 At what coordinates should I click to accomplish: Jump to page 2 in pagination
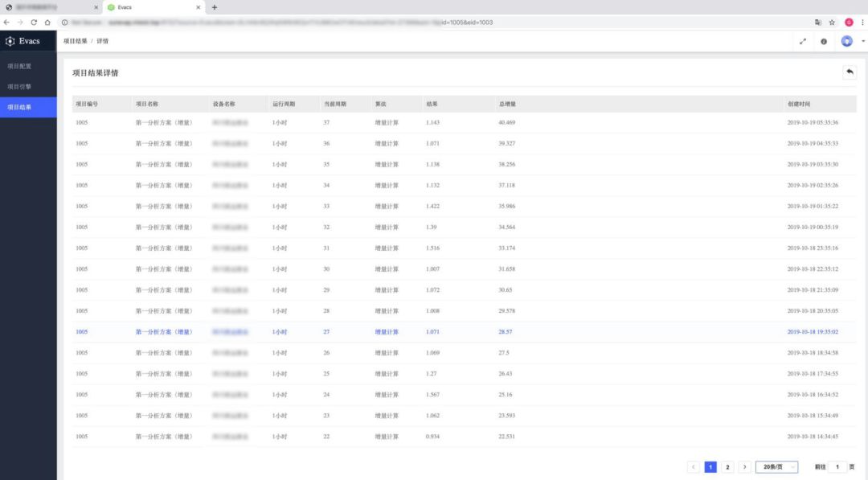(727, 467)
